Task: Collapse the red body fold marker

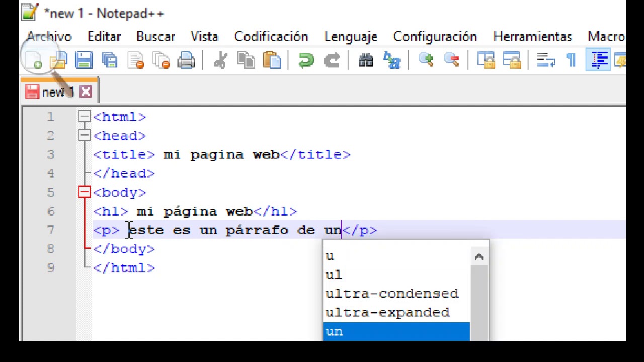Action: click(84, 192)
